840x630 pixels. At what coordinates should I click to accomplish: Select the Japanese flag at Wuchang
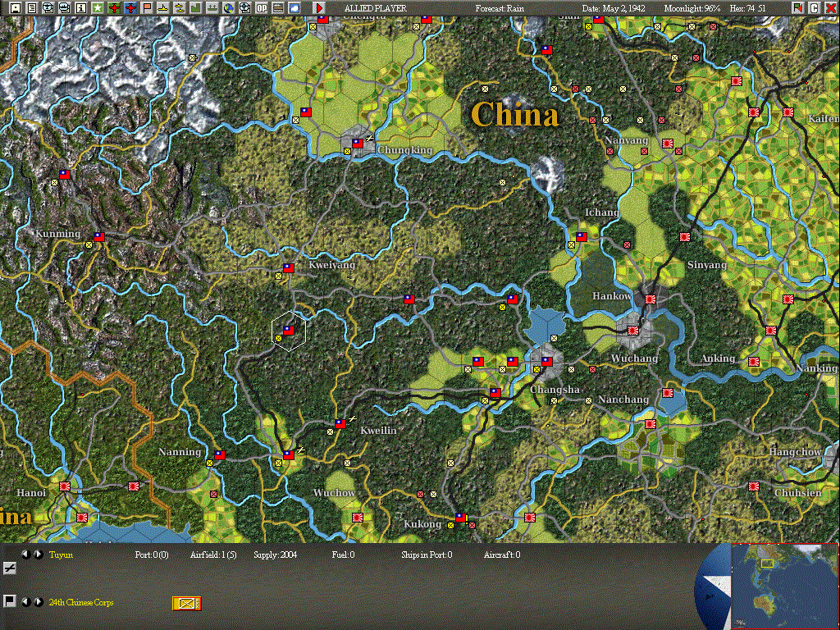pyautogui.click(x=632, y=331)
